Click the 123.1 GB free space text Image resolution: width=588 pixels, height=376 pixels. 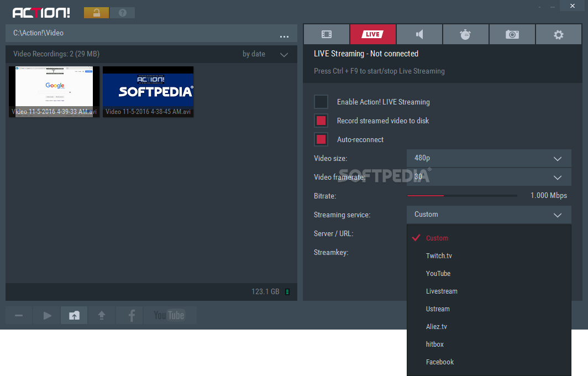click(x=265, y=291)
